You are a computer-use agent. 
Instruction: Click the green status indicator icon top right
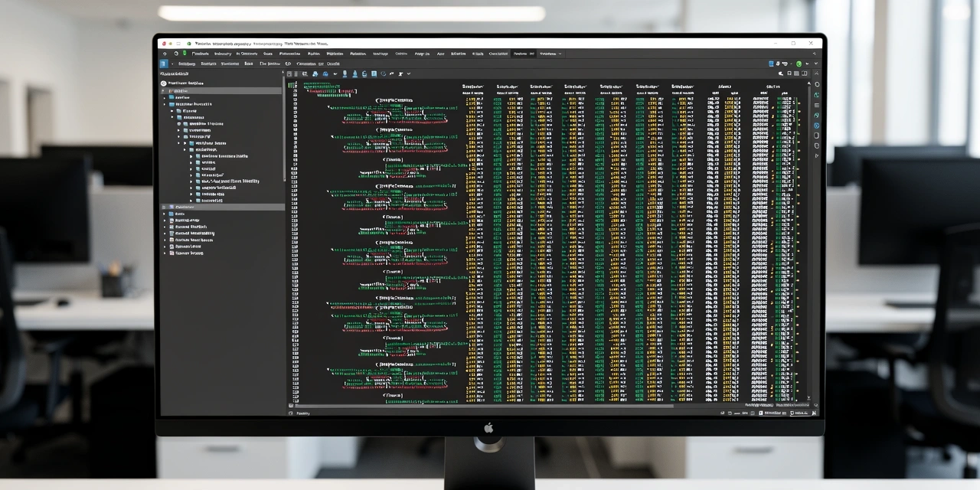click(x=799, y=64)
